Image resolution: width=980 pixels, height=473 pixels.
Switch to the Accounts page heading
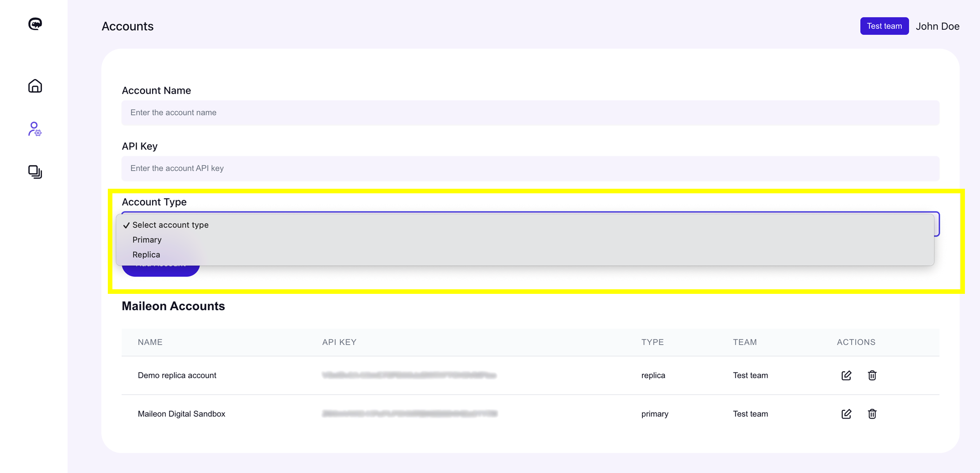[x=127, y=26]
